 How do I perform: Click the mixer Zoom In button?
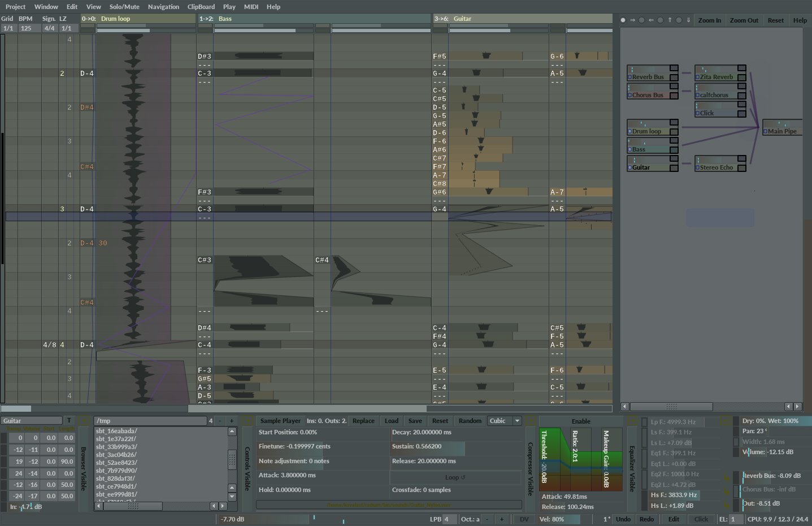click(x=709, y=20)
